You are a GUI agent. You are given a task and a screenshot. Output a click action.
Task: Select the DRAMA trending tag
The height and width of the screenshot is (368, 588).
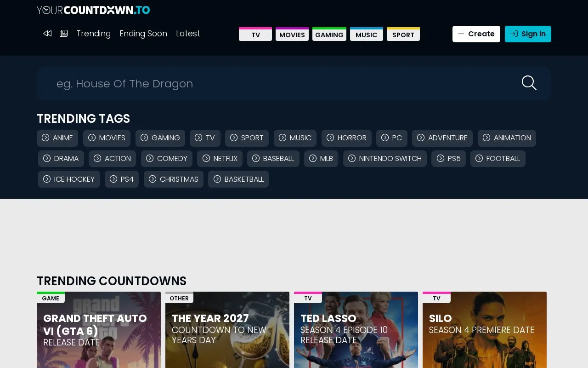coord(61,159)
